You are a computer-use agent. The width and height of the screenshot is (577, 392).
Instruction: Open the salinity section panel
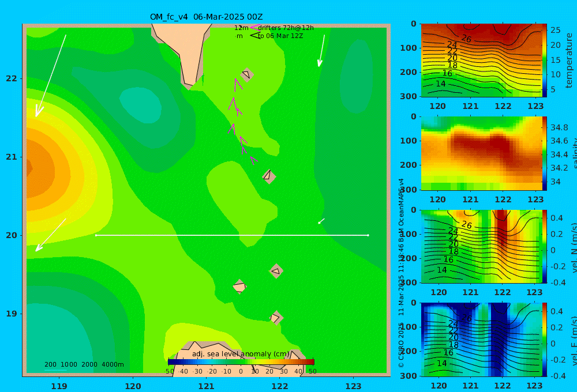tap(482, 153)
